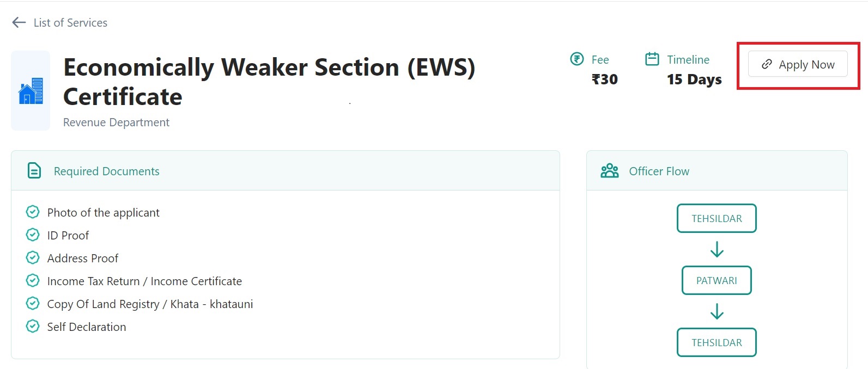Select the PATWARI box
Screen dimensions: 868x369
tap(717, 280)
